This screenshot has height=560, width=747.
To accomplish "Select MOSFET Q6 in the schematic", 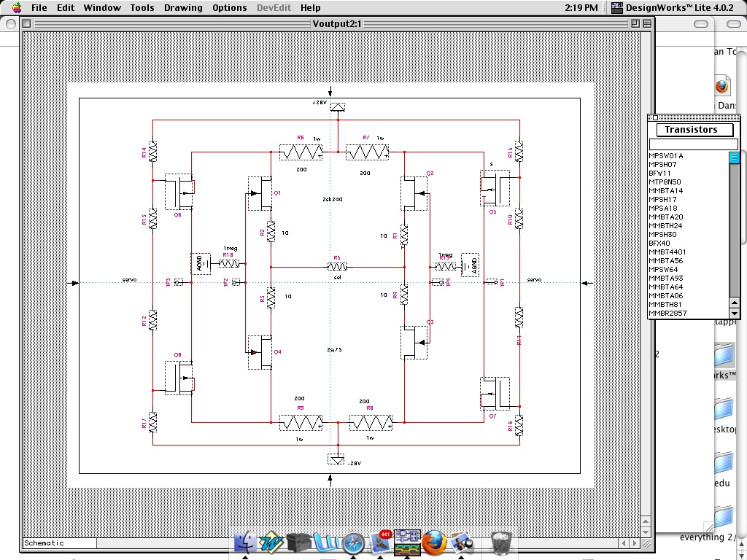I will pyautogui.click(x=179, y=192).
